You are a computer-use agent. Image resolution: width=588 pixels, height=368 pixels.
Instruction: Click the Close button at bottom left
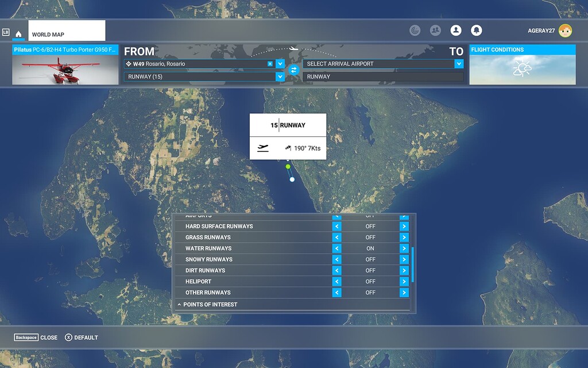tap(49, 338)
